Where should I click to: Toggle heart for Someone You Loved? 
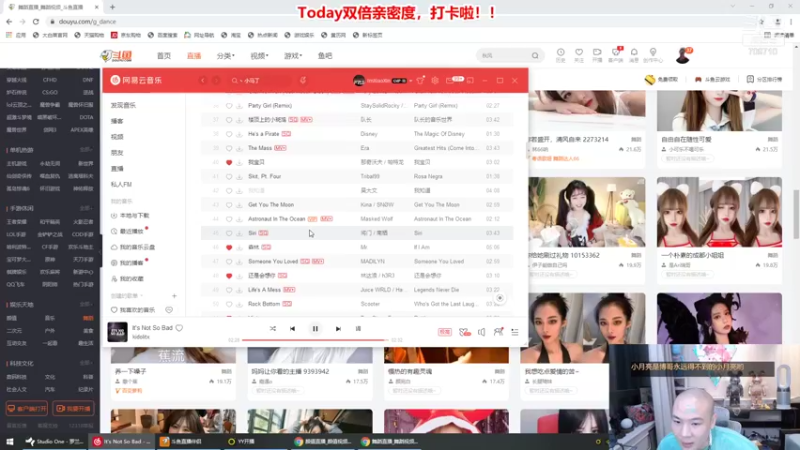tap(229, 262)
